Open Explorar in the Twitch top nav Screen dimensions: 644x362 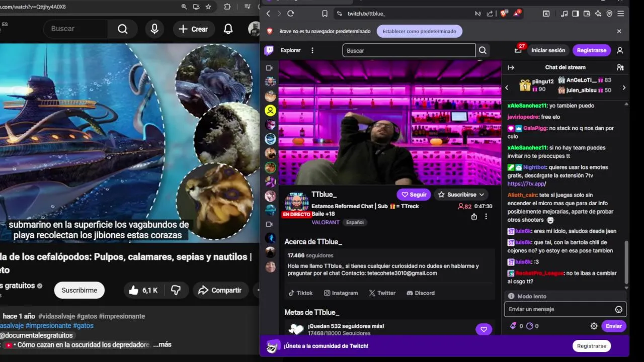tap(290, 50)
